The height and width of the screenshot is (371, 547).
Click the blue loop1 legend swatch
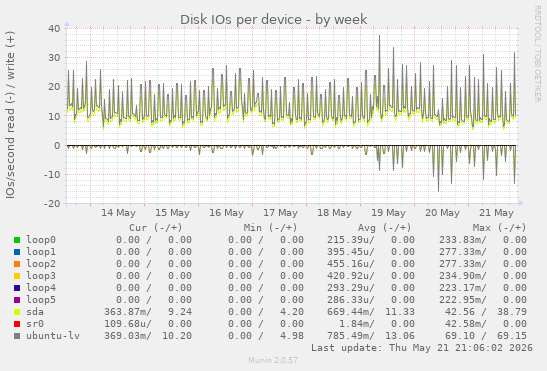tap(17, 252)
